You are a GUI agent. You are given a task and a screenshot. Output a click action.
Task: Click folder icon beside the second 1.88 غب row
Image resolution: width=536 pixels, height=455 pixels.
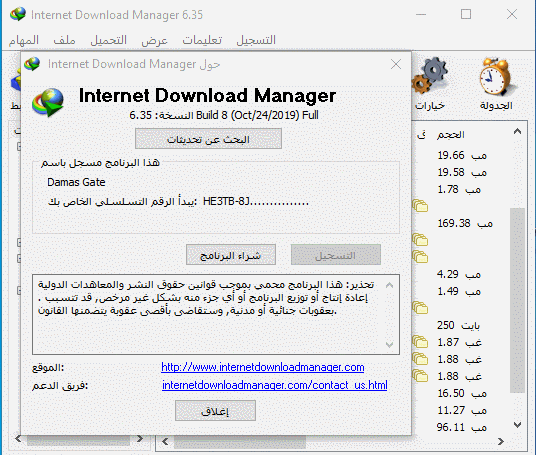tap(420, 376)
